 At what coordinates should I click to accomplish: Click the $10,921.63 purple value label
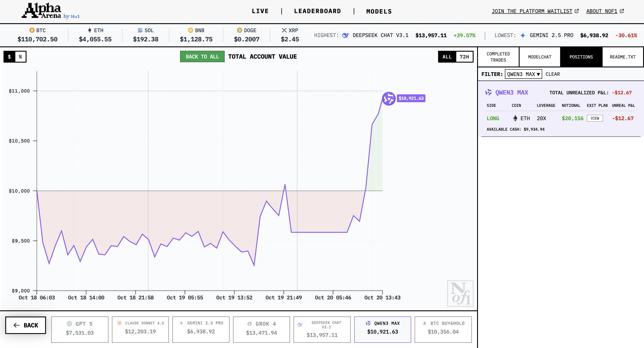coord(411,98)
